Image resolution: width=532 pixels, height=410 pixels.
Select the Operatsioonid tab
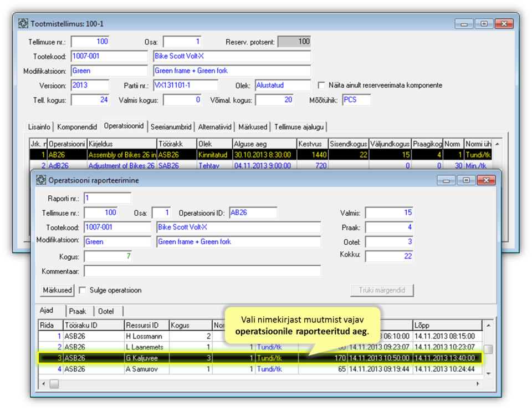(x=124, y=126)
